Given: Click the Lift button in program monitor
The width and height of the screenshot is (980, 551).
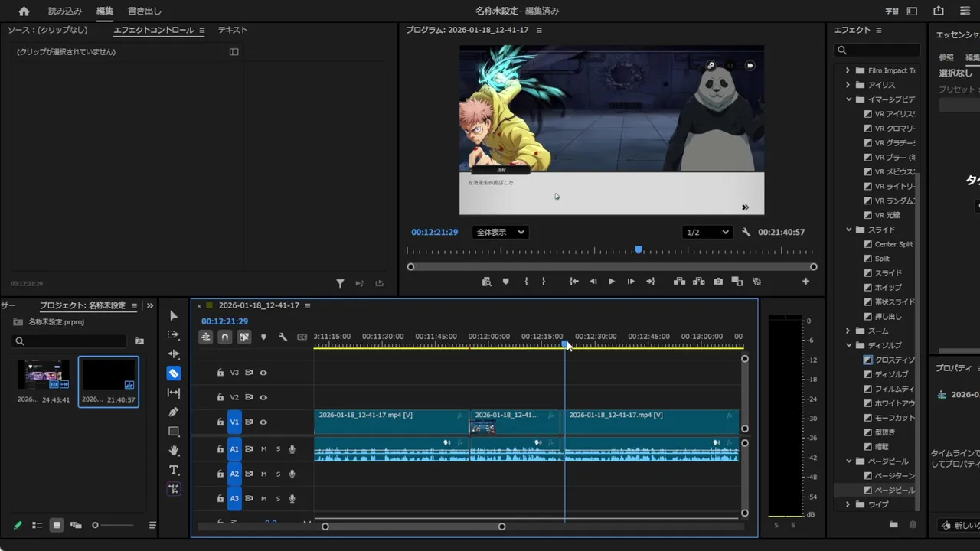Looking at the screenshot, I should tap(679, 282).
